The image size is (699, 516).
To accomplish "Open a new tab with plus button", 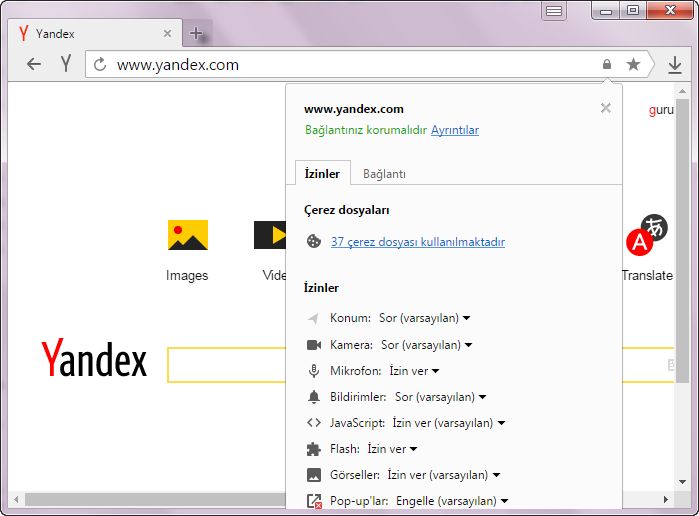I will (196, 33).
